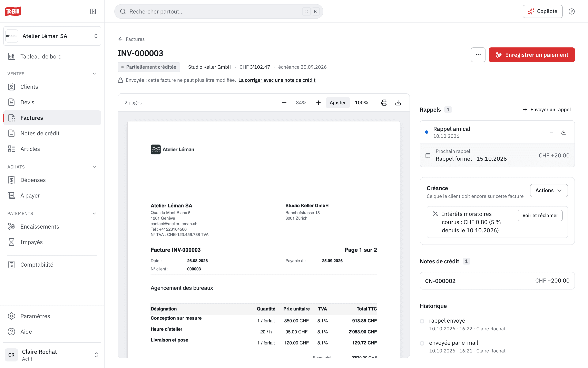Screen dimensions: 588x368
Task: Open Claire Rochat user menu
Action: 52,355
